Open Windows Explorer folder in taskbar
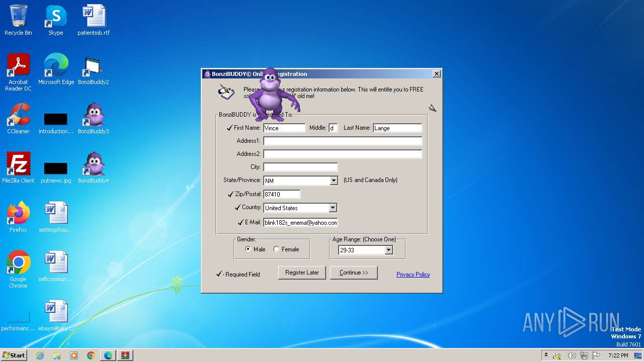This screenshot has width=644, height=362. click(57, 355)
